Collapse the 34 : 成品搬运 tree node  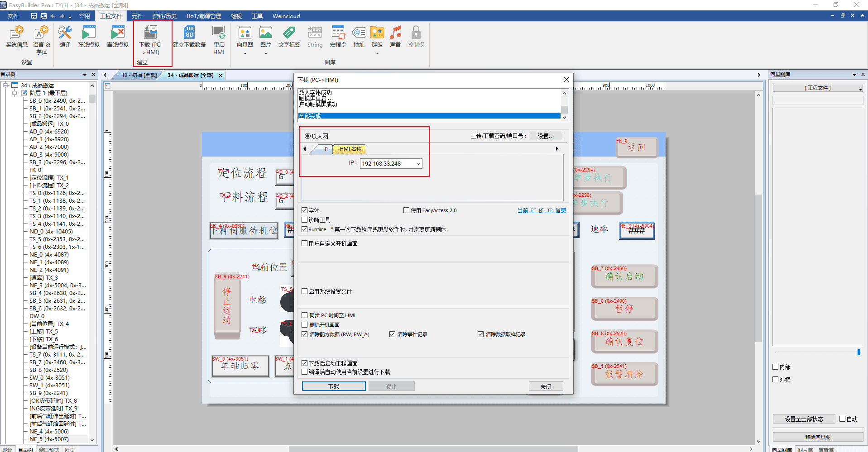[x=6, y=85]
